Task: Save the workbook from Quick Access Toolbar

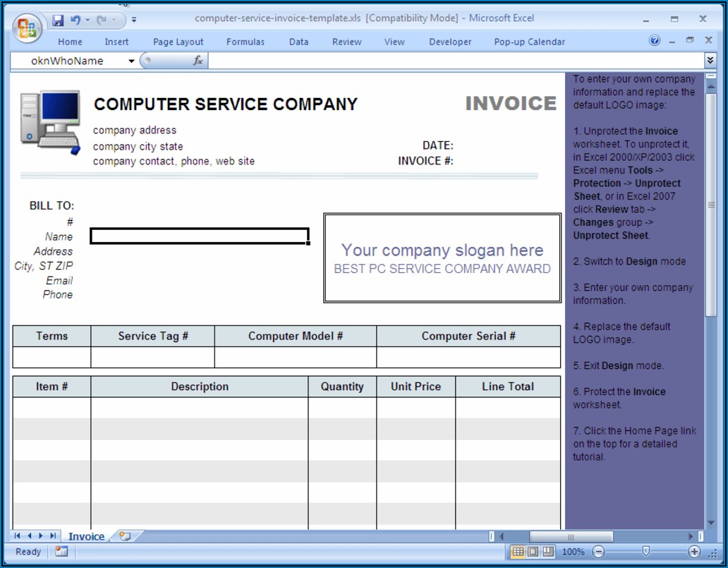Action: [x=58, y=20]
